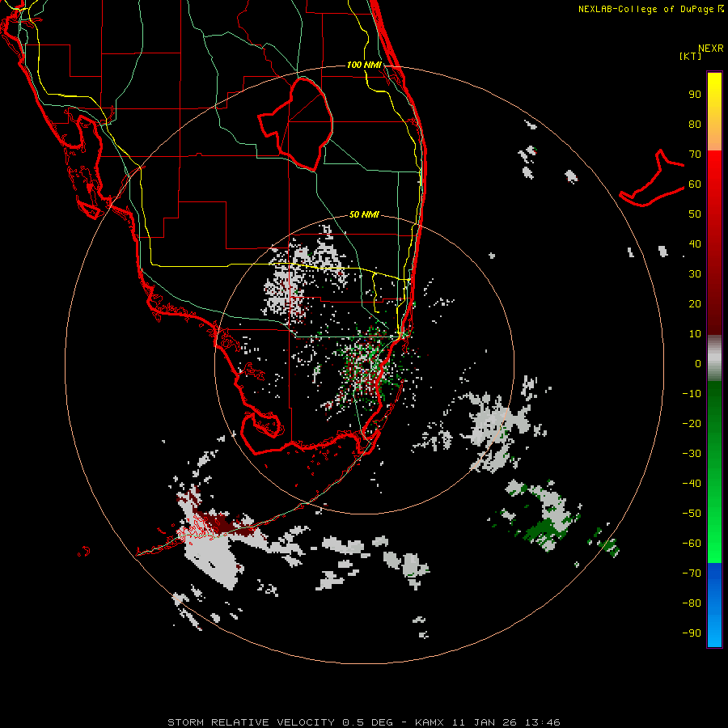Click the 50 value on the velocity scale

pos(695,214)
